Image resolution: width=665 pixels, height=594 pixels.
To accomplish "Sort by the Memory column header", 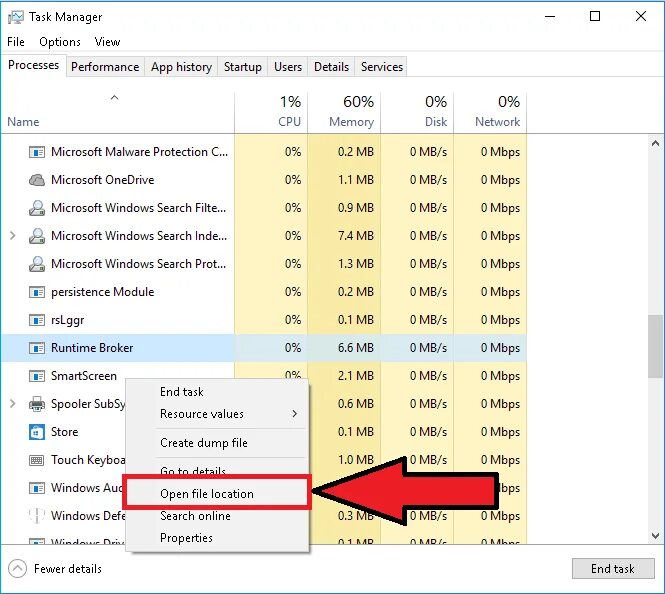I will pos(344,112).
